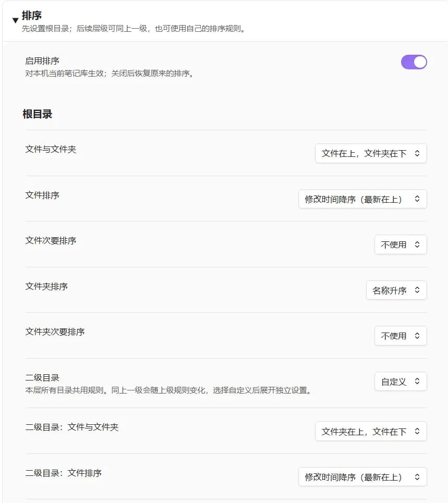
Task: Open the 文件次要排序 dropdown
Action: coord(401,245)
